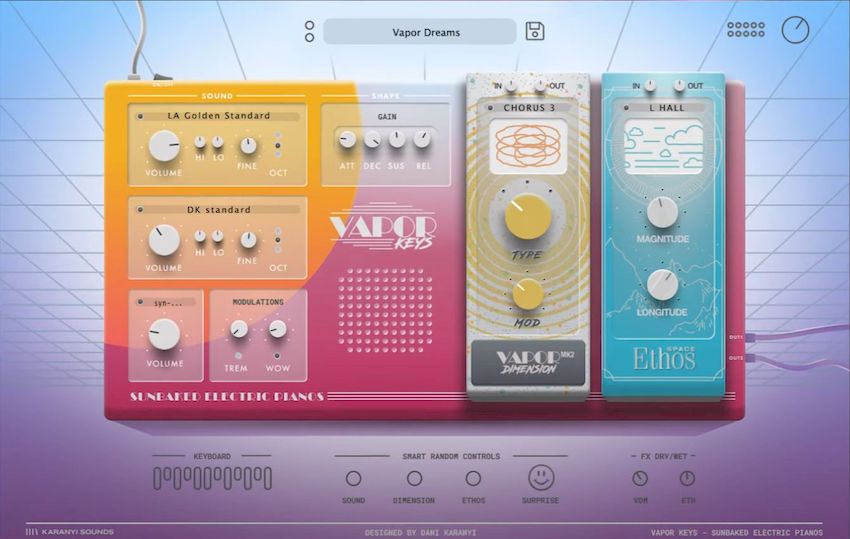This screenshot has width=850, height=539.
Task: Click the keyboard display icon
Action: point(212,478)
